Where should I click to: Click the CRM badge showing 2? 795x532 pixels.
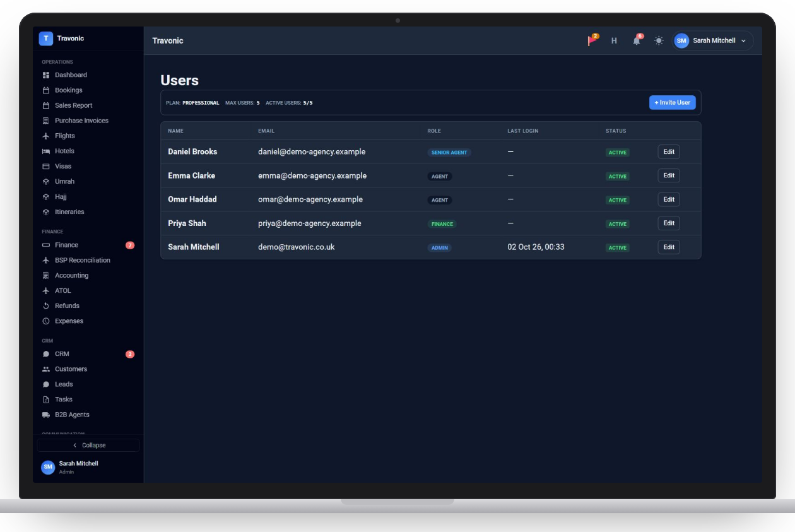130,354
